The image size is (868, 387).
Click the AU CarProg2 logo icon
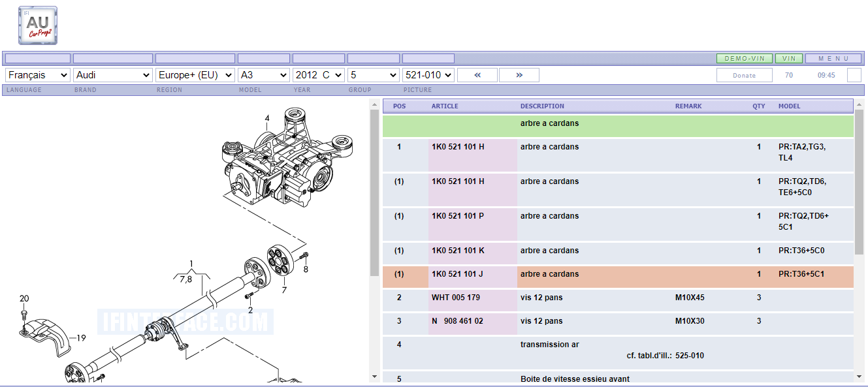click(38, 25)
